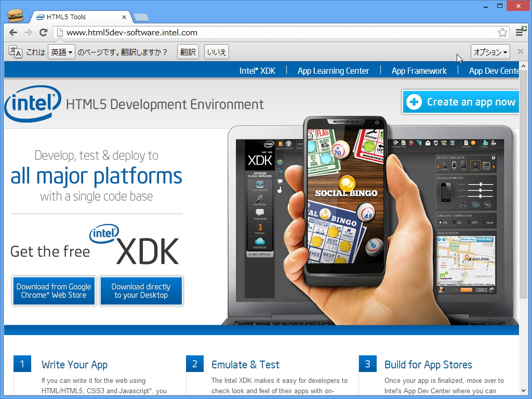
Task: Click Download directly to your Desktop
Action: click(x=141, y=291)
